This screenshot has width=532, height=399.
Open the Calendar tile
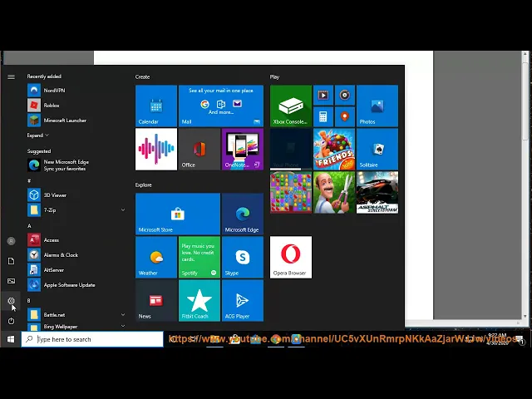click(156, 106)
